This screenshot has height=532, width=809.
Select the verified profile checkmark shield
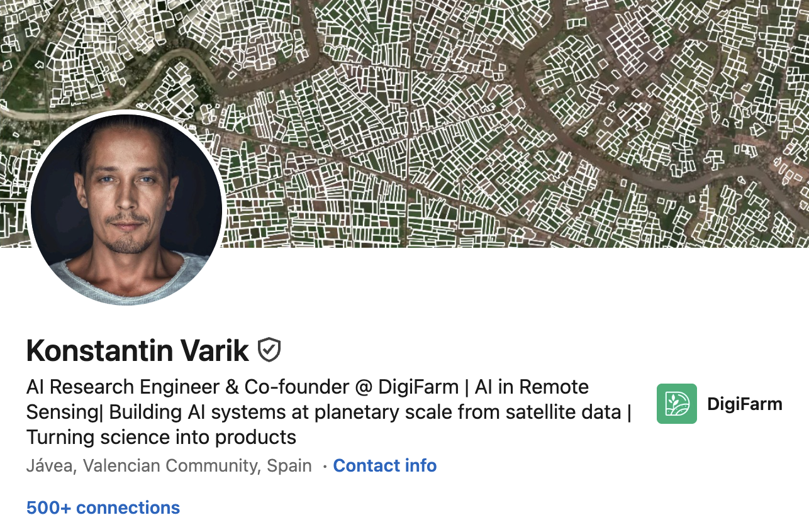tap(269, 350)
